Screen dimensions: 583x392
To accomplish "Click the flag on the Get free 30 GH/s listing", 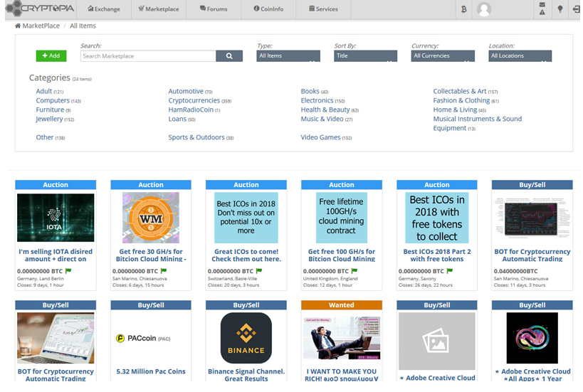I will [x=164, y=271].
